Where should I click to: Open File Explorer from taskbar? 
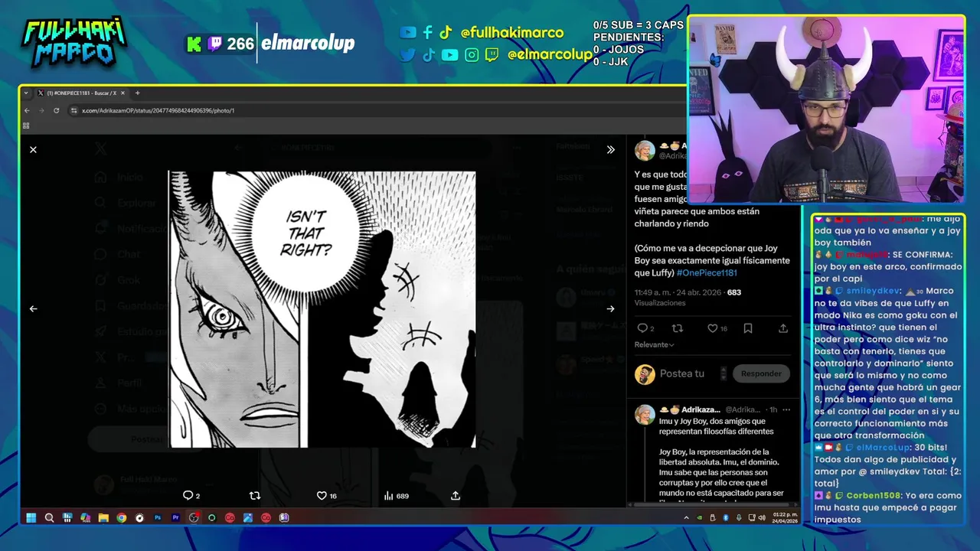[103, 518]
